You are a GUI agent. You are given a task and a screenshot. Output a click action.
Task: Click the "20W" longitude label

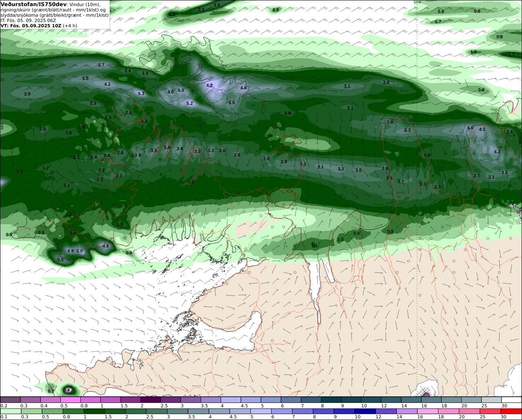(x=417, y=2)
